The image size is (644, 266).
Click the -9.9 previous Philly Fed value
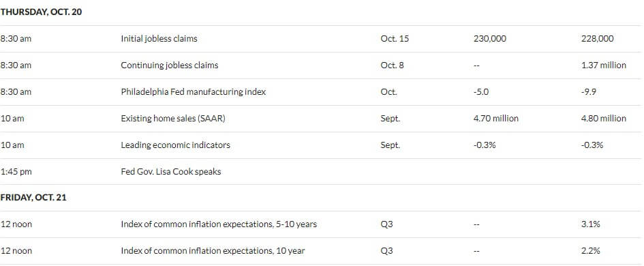point(589,91)
